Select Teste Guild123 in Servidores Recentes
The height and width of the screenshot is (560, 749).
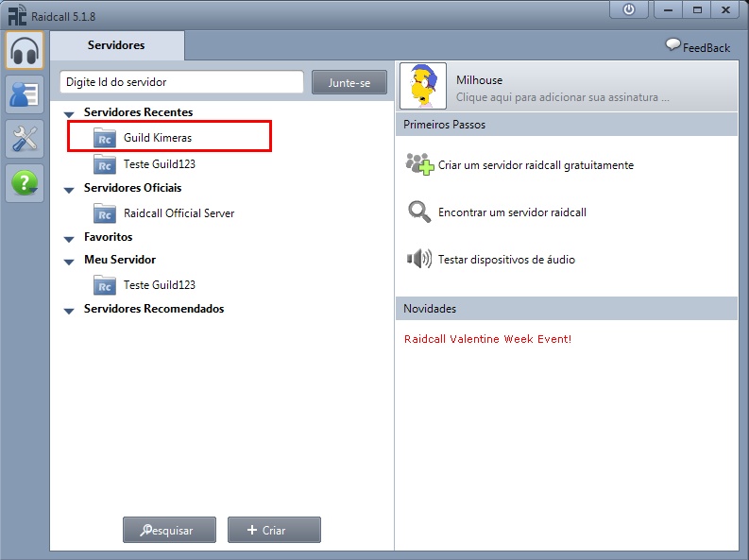pos(160,164)
